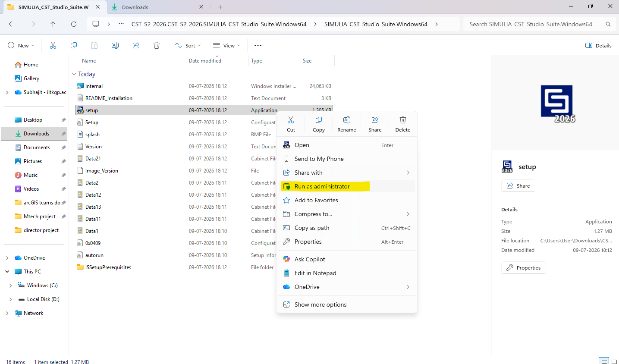Click the Rename icon in the toolbar
This screenshot has width=619, height=364.
[x=115, y=45]
